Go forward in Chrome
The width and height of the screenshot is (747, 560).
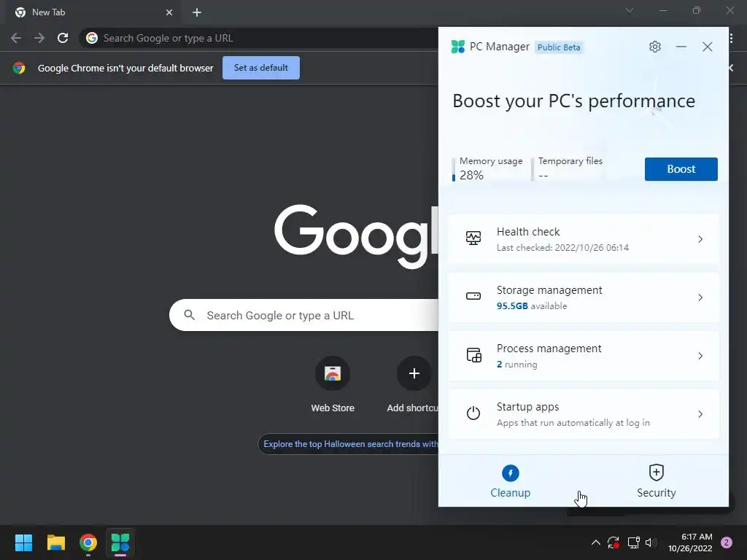[x=39, y=38]
